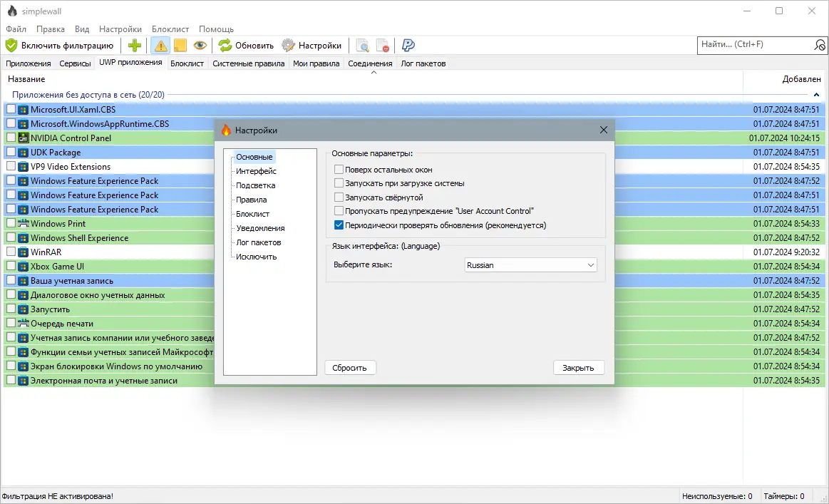Screen dimensions: 829x504
Task: Click the Windows Print printer icon
Action: (x=23, y=224)
